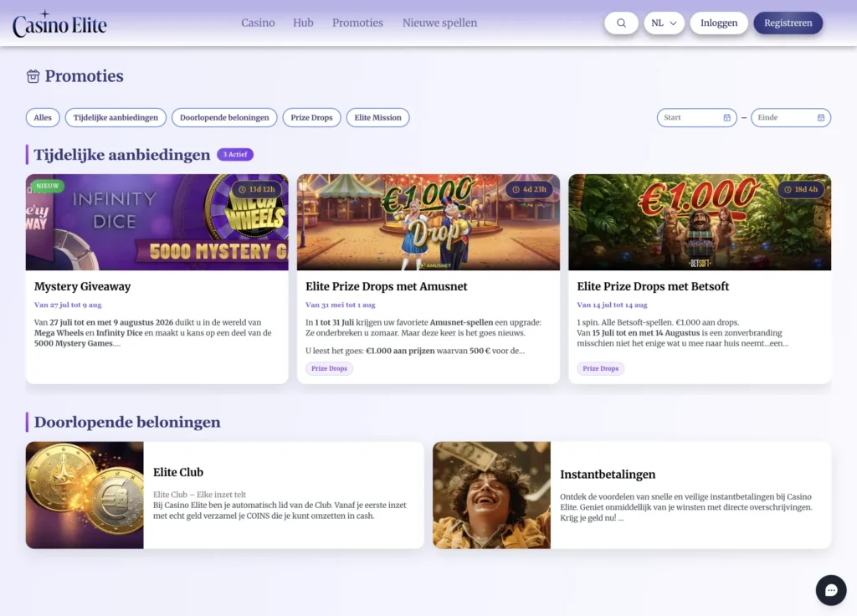Go to Casino in the navigation
Image resolution: width=857 pixels, height=616 pixels.
258,23
